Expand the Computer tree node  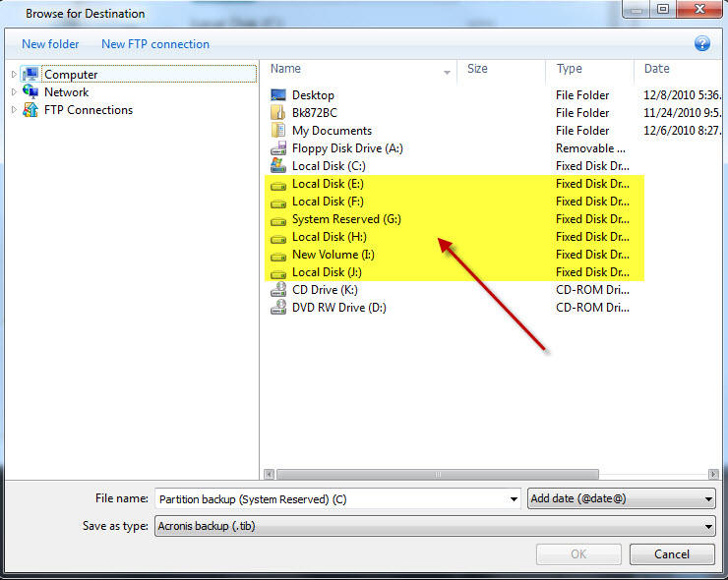pyautogui.click(x=14, y=75)
